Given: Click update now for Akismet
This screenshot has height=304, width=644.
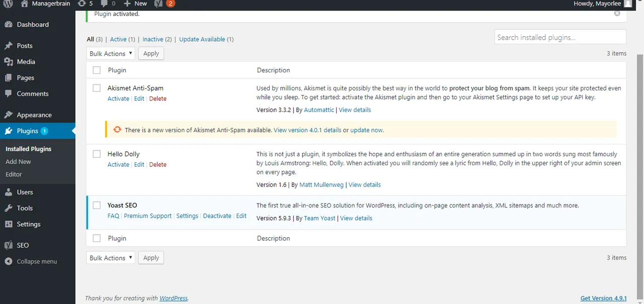Looking at the screenshot, I should (366, 130).
